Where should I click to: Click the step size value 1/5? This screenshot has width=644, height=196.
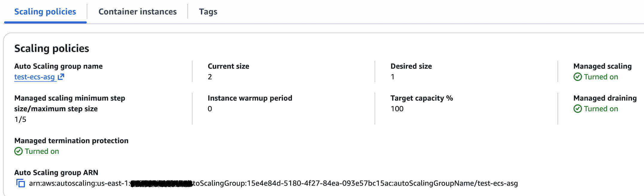20,120
